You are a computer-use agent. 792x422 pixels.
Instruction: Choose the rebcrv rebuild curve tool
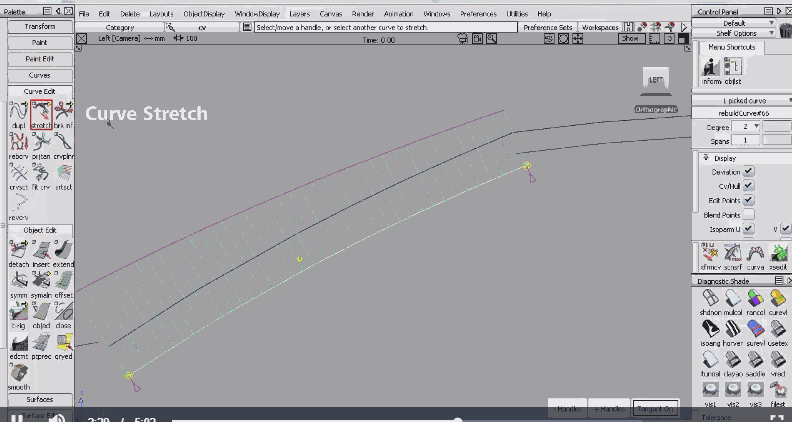(x=19, y=146)
